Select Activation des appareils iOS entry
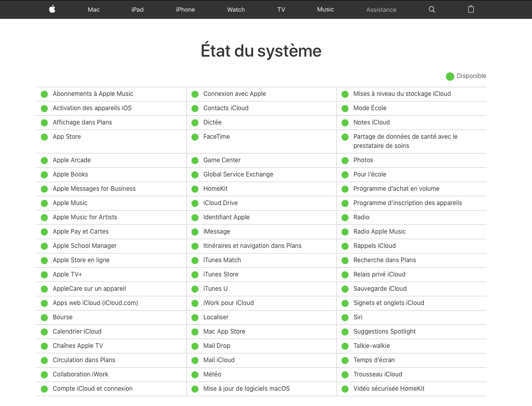The height and width of the screenshot is (406, 532). tap(92, 108)
